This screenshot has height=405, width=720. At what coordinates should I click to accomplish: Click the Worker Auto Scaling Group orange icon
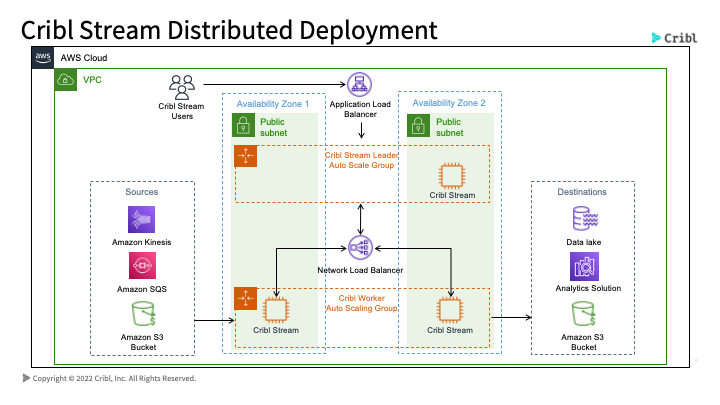tap(245, 299)
